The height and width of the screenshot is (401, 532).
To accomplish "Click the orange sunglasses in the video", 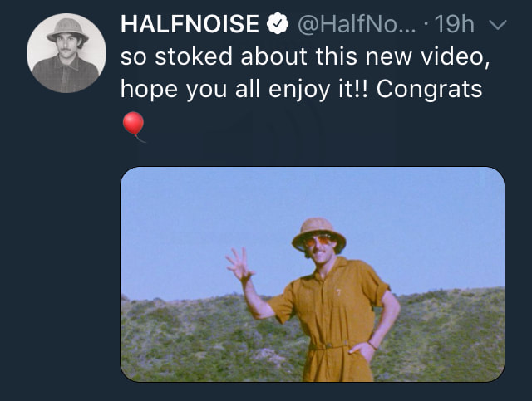I will coord(320,242).
